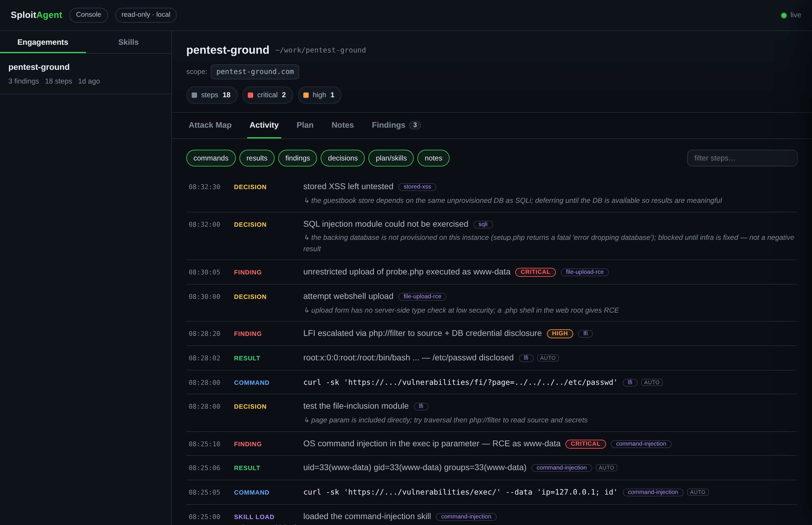Screen dimensions: 812x525
Task: Open the Console pill button
Action: coord(88,15)
